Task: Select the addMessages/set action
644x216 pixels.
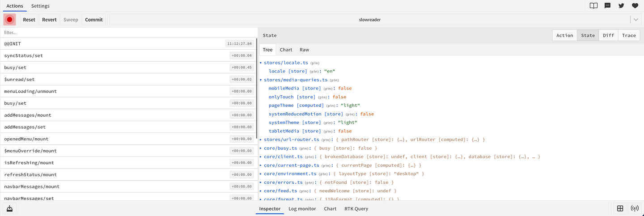Action: pyautogui.click(x=128, y=127)
